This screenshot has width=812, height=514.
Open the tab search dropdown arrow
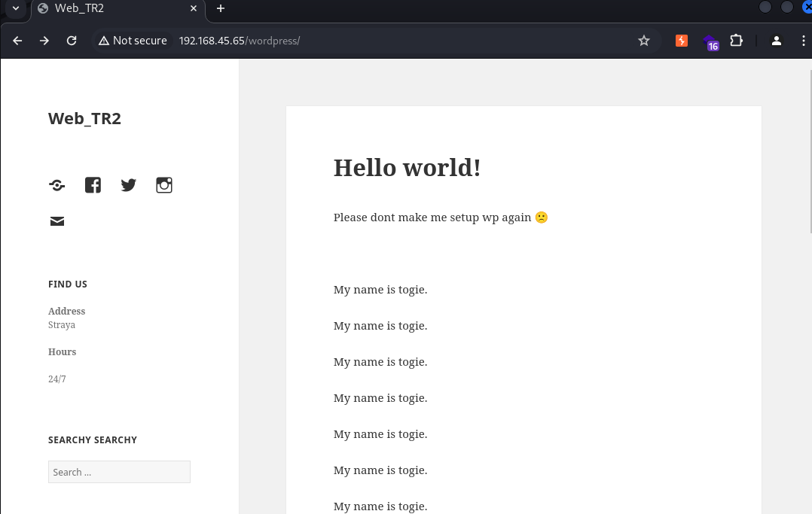click(16, 8)
